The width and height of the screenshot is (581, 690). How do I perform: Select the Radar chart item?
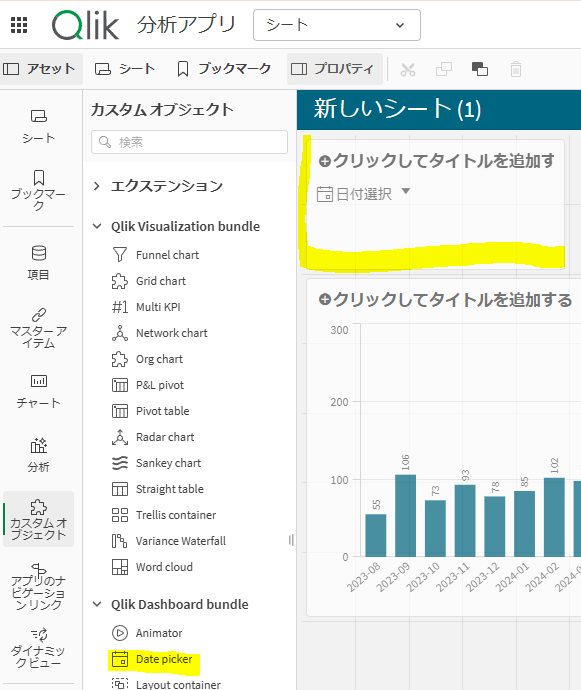pos(153,437)
